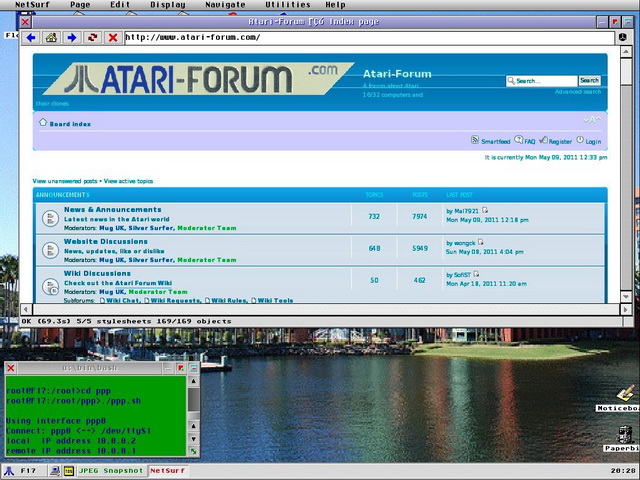Screen dimensions: 640x480
Task: Click the Paperbin desktop icon
Action: pyautogui.click(x=624, y=434)
